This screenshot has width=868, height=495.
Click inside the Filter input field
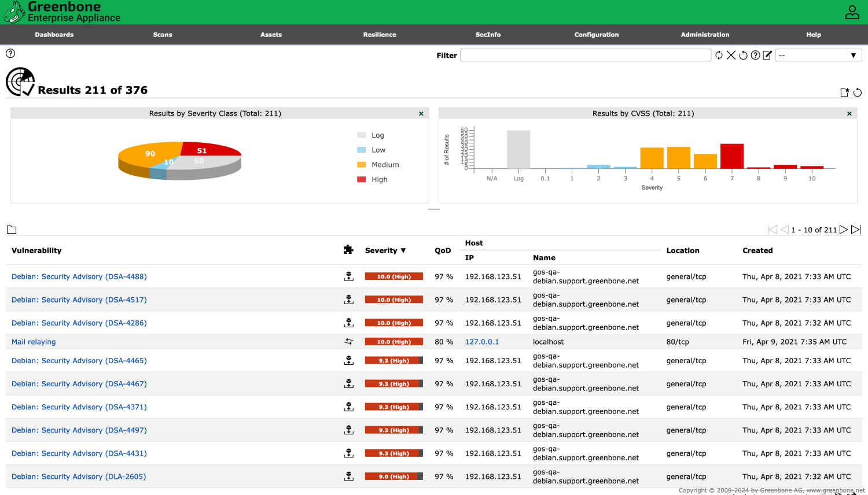coord(586,55)
